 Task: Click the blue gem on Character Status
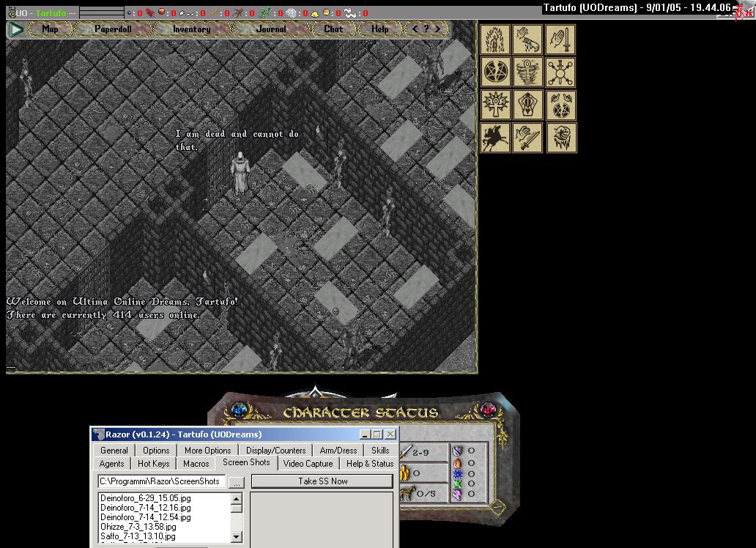[240, 410]
